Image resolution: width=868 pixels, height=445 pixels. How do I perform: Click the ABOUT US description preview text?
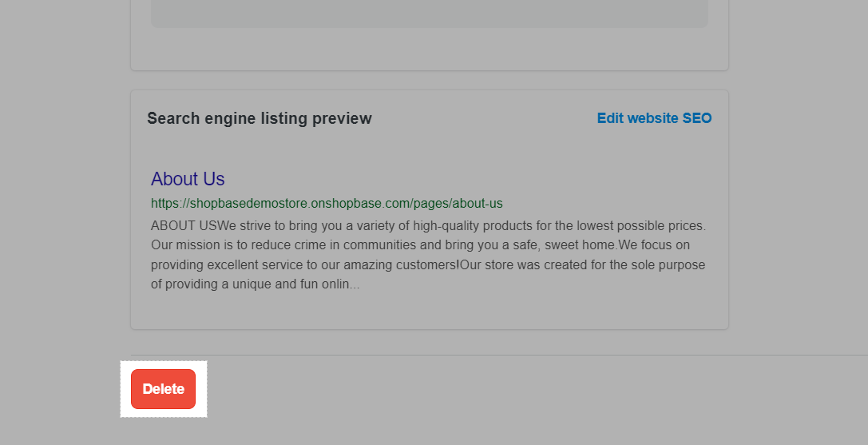(x=429, y=255)
